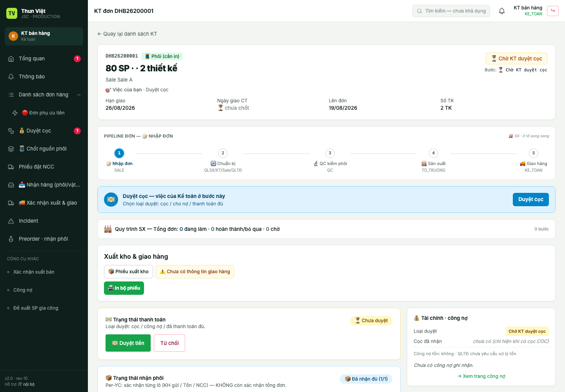This screenshot has width=565, height=392.
Task: Click the inbox icon beside Nhận hàng
Action: click(x=11, y=185)
